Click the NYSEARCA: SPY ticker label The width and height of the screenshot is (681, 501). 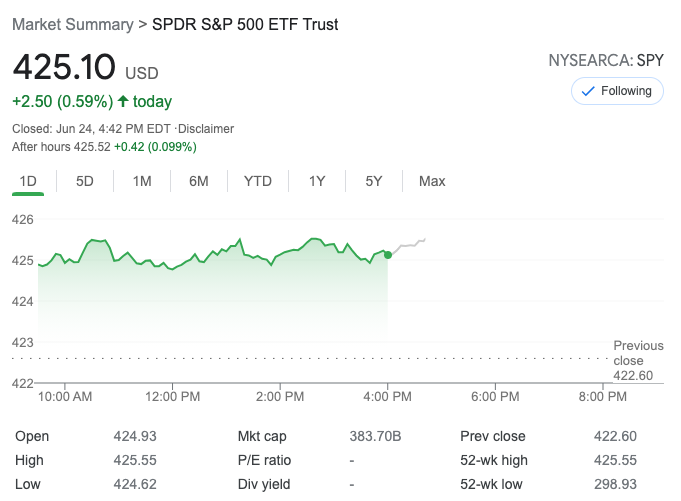click(605, 61)
